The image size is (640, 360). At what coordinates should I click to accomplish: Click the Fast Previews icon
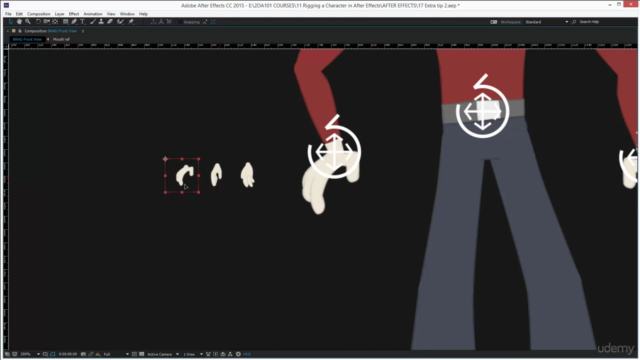pos(216,354)
